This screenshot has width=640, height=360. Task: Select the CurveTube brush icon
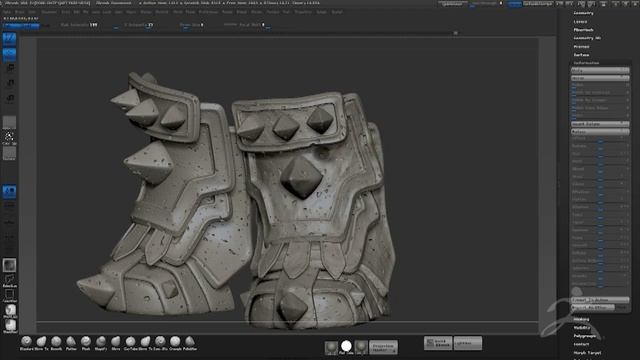131,341
